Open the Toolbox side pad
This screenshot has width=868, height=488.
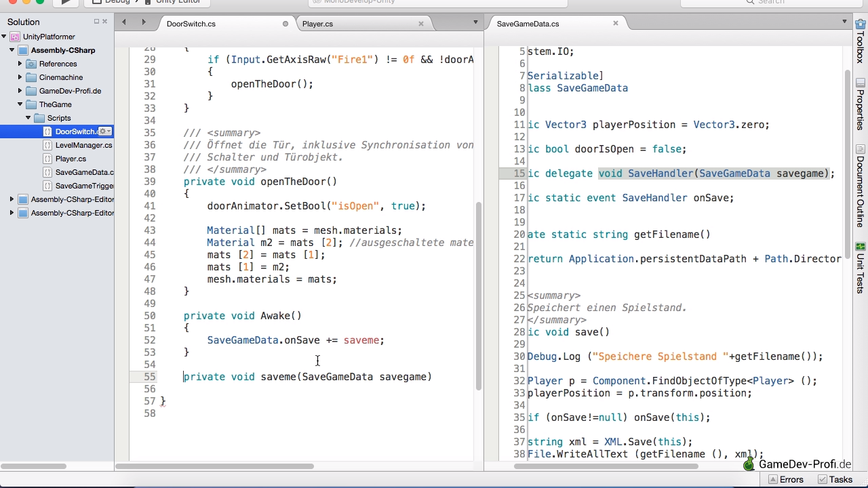pyautogui.click(x=860, y=43)
